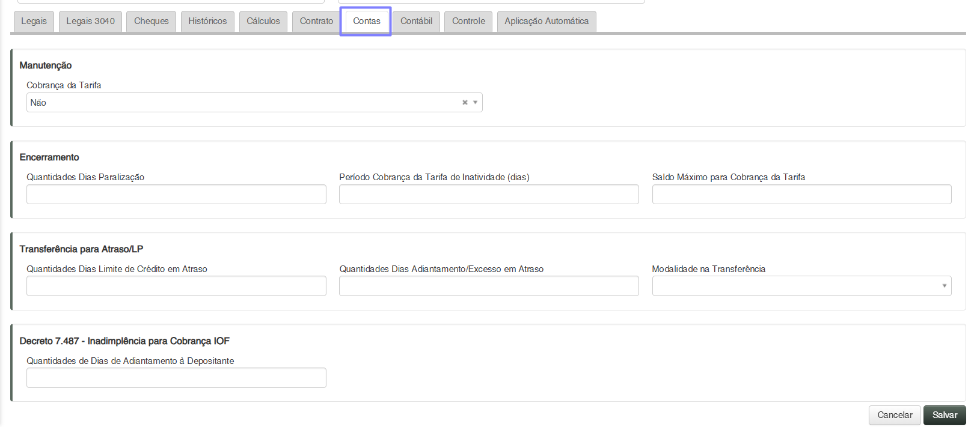
Task: Click the Dias Limite de Crédito em Atraso field
Action: pos(176,286)
